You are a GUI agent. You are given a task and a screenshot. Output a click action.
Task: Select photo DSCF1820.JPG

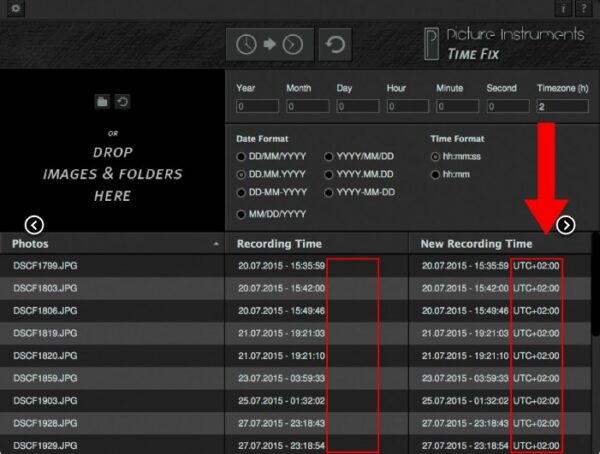45,356
